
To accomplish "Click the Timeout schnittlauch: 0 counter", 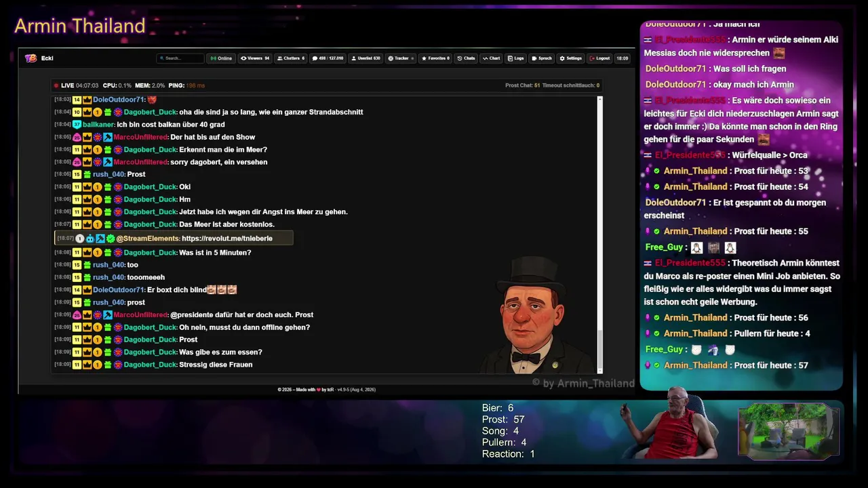I will click(x=571, y=86).
